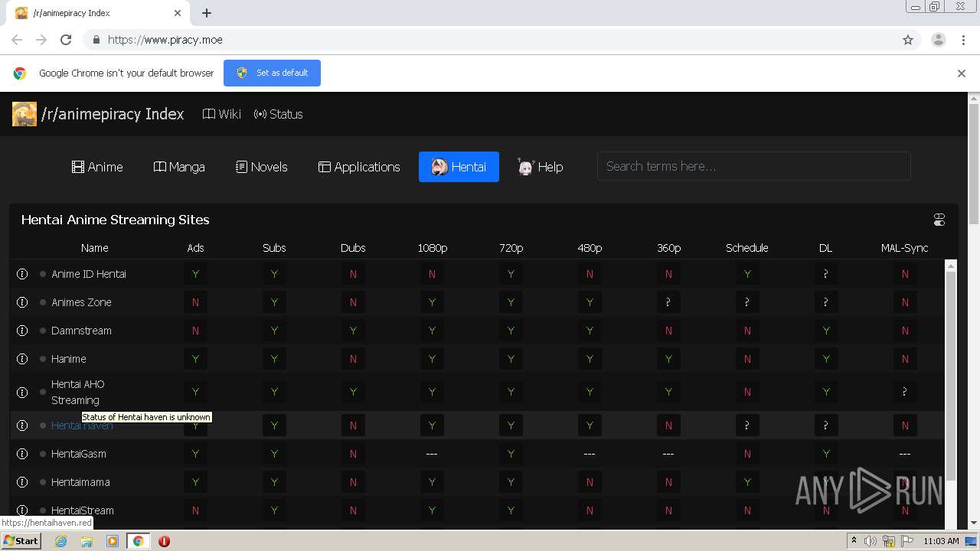This screenshot has width=980, height=551.
Task: Show info for Hentai AHO Streaming
Action: point(22,392)
